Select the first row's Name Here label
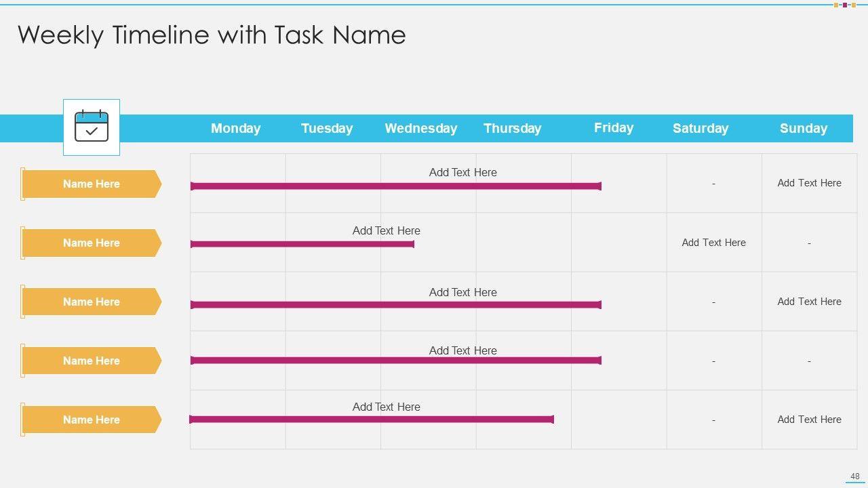This screenshot has height=488, width=868. pyautogui.click(x=92, y=184)
